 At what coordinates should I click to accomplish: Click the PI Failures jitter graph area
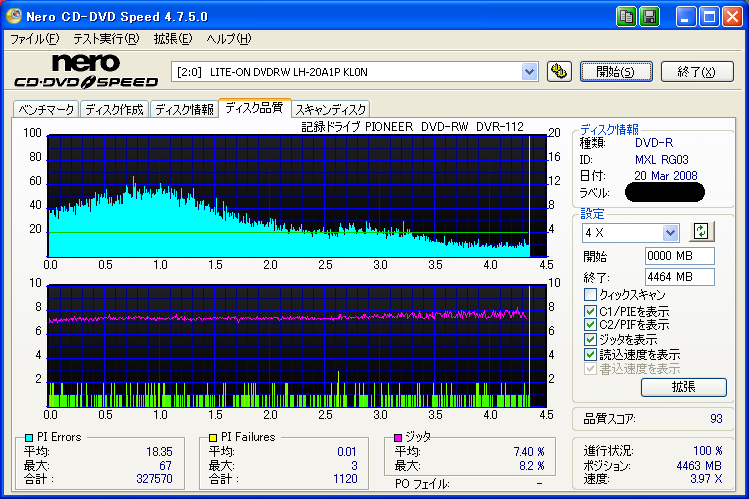(297, 346)
